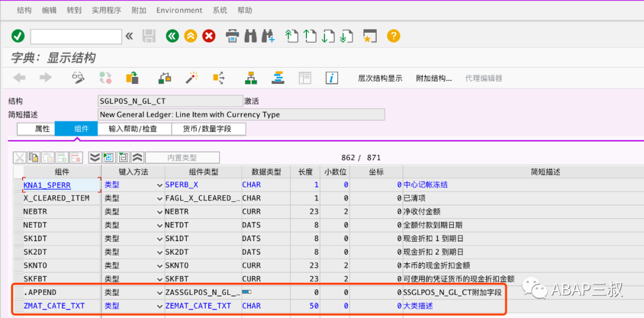644x318 pixels.
Task: Open the 帮助 menu
Action: [245, 10]
